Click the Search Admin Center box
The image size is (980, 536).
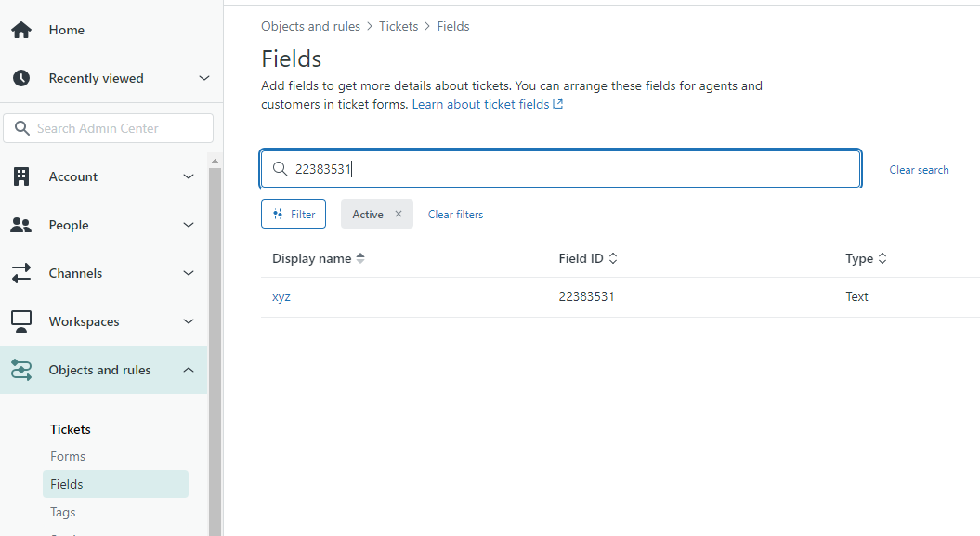[109, 128]
